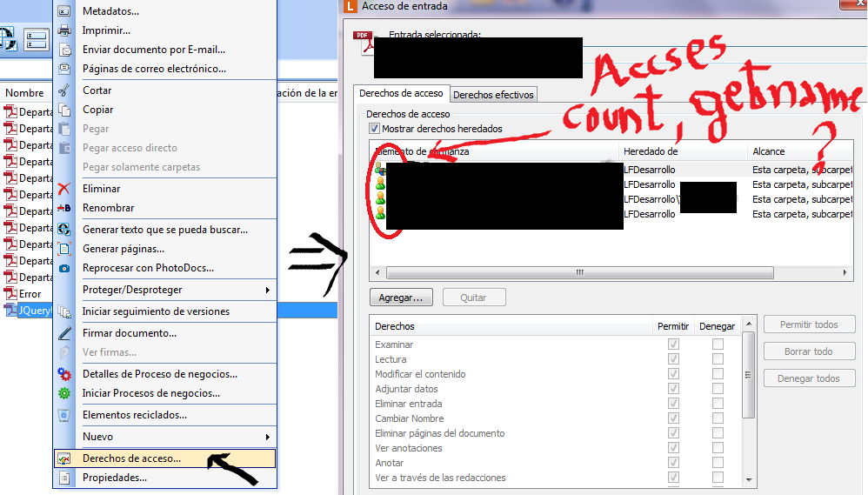Click the recycle bin icon beside Elementos reciclados
868x495 pixels.
coord(64,415)
